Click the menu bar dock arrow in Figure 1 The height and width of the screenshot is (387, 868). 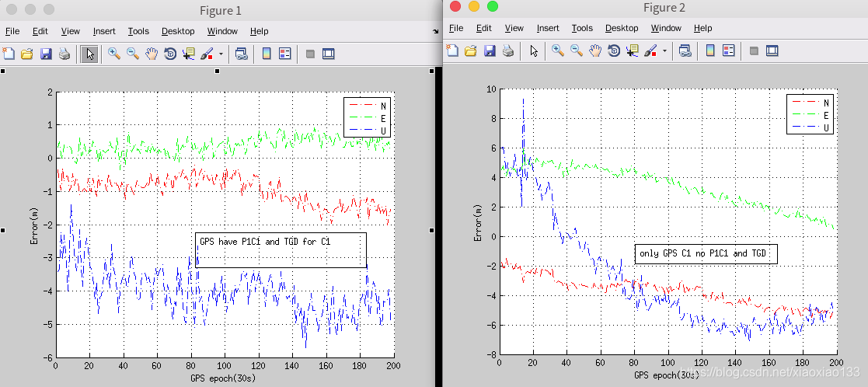tap(435, 32)
